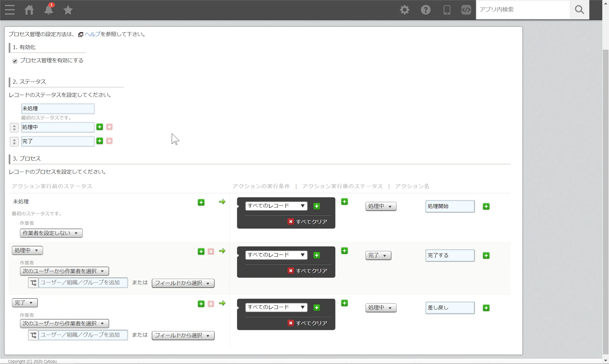Edit the 差し戻し action name field
The width and height of the screenshot is (609, 364).
pos(450,308)
